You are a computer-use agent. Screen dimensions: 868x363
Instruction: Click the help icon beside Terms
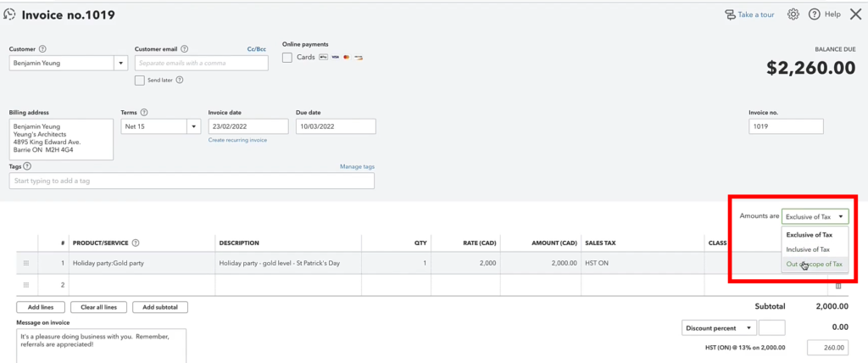click(x=144, y=112)
